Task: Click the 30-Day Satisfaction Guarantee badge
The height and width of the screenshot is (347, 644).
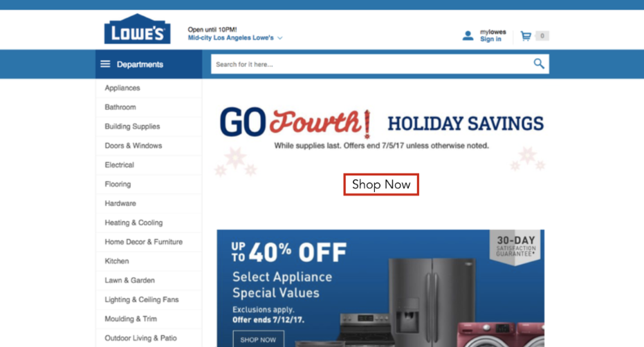Action: [x=515, y=247]
